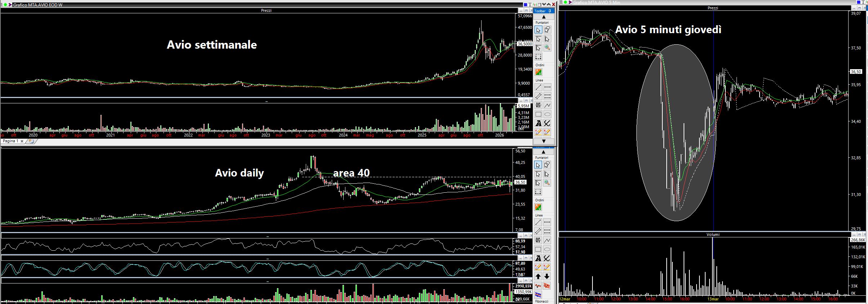Close the Pagina 1 tab

coord(22,141)
